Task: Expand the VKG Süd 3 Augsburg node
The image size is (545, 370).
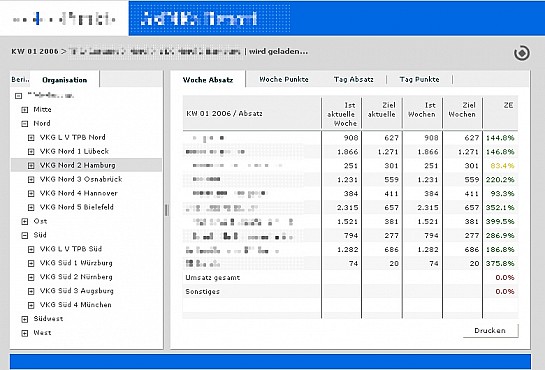Action: [31, 291]
